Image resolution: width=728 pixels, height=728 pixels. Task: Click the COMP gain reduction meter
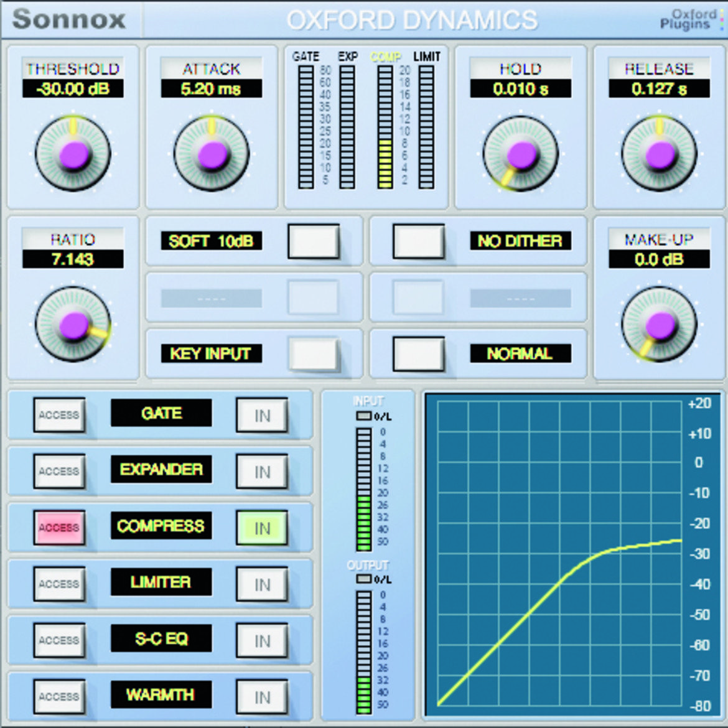click(385, 127)
